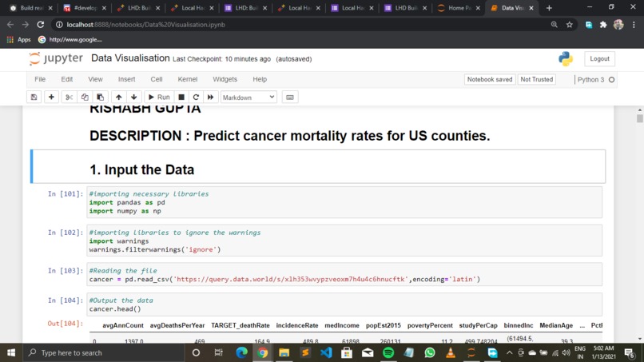Click the taskbar search box

click(x=103, y=352)
